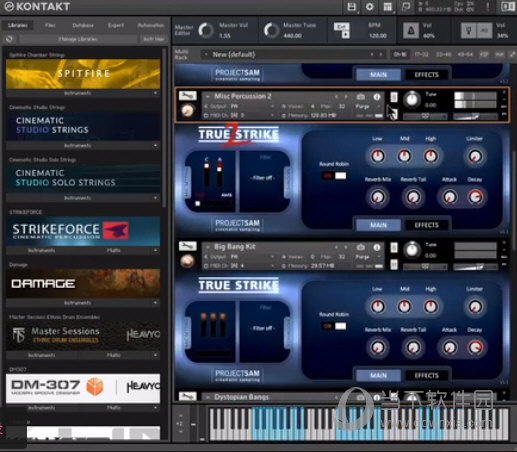Switch to the Expert tab
The width and height of the screenshot is (517, 452).
coord(116,25)
